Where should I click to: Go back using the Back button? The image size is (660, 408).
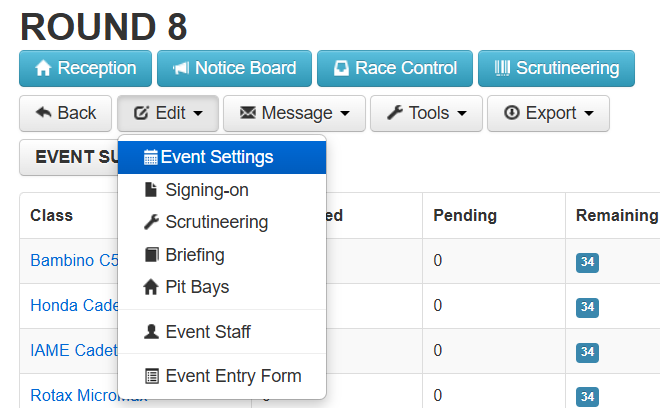pyautogui.click(x=65, y=113)
